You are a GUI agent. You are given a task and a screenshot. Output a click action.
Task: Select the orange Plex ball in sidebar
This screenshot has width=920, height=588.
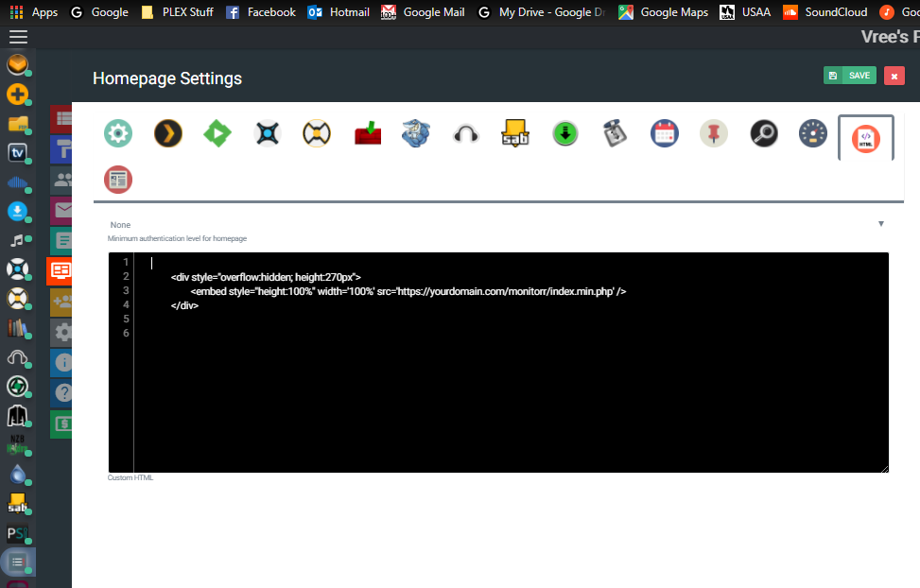(18, 66)
